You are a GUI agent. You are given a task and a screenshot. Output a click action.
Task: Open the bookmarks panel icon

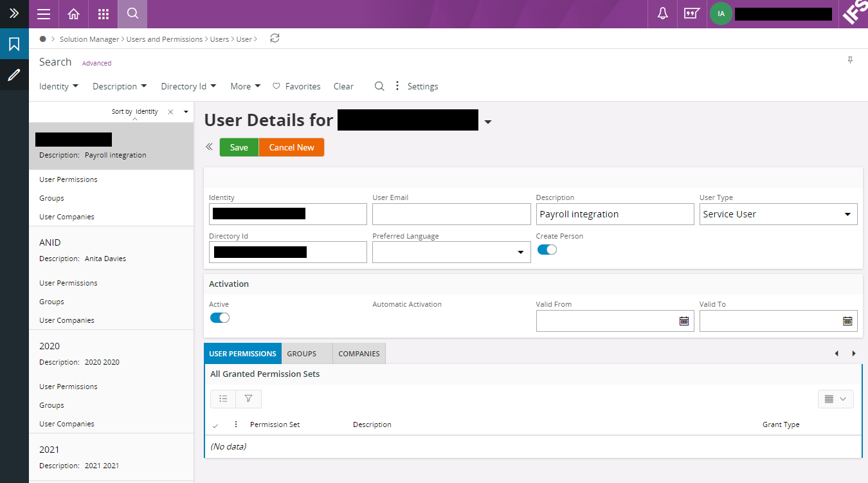click(x=14, y=44)
